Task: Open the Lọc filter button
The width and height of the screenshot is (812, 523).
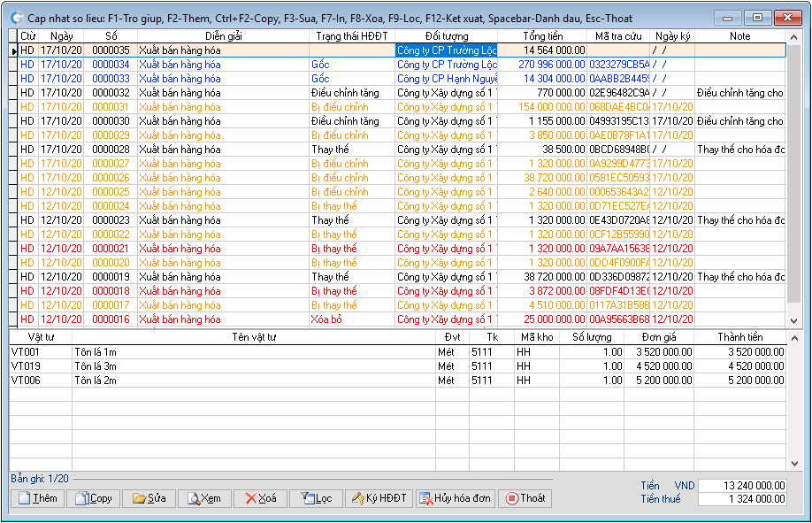Action: click(x=316, y=498)
